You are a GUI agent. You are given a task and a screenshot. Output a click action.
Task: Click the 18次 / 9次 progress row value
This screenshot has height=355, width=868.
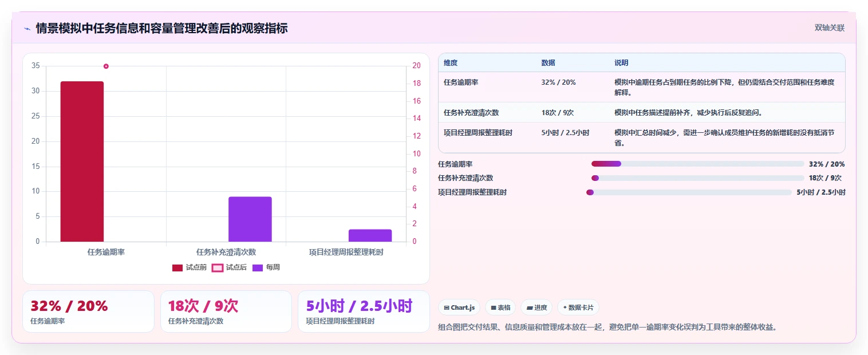[825, 178]
